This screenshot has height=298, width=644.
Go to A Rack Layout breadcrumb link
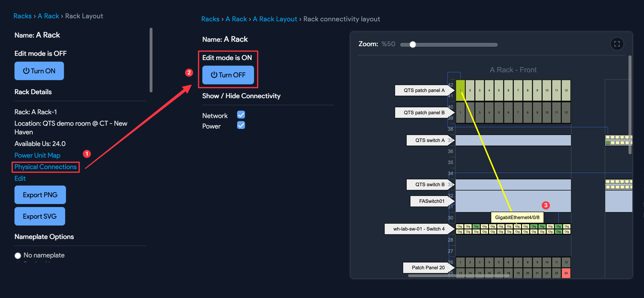275,19
